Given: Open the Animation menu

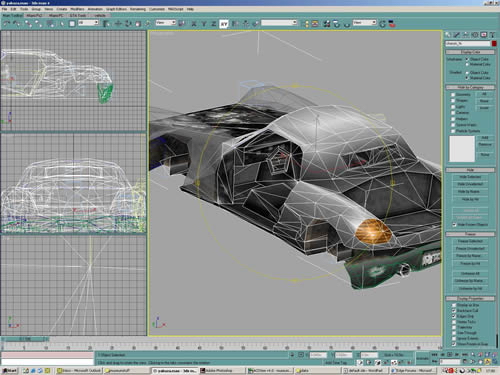Looking at the screenshot, I should click(x=95, y=9).
